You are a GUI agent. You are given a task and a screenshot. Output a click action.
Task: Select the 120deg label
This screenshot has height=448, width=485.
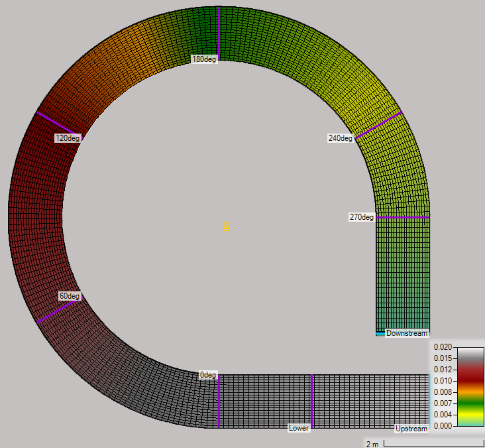(68, 138)
